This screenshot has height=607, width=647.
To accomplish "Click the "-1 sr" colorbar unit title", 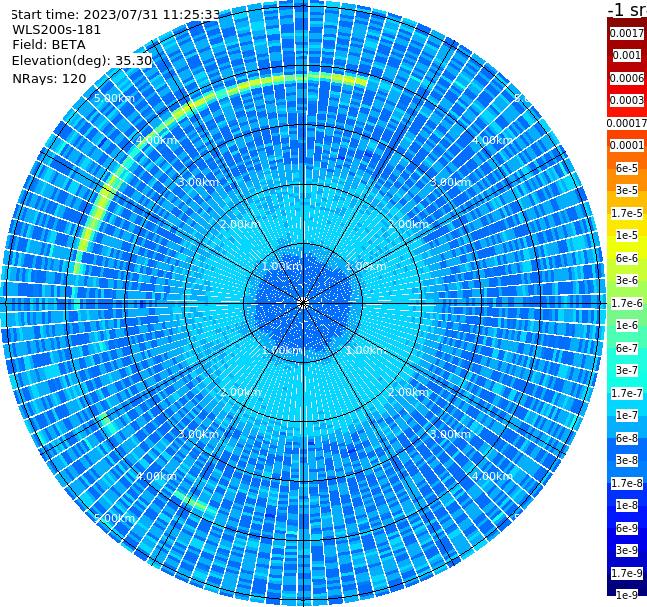I will 627,10.
